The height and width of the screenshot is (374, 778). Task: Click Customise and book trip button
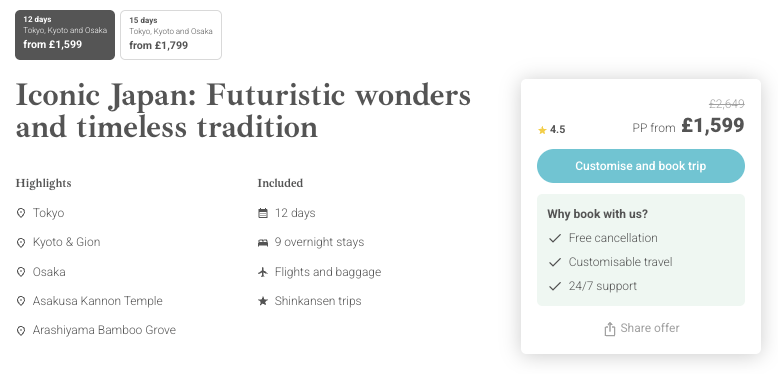pos(641,166)
